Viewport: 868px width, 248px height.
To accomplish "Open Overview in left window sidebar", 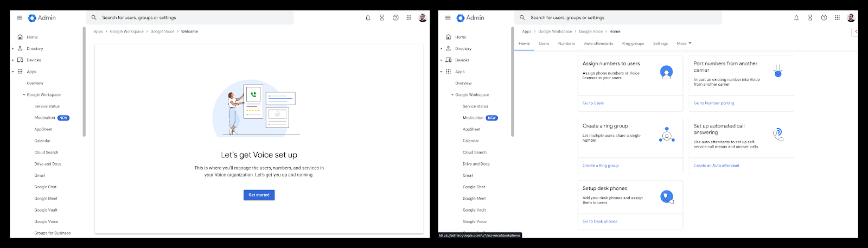I will point(35,84).
